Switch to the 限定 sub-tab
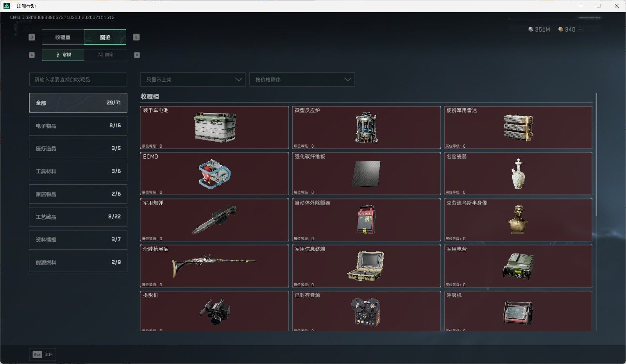The image size is (626, 364). [106, 55]
